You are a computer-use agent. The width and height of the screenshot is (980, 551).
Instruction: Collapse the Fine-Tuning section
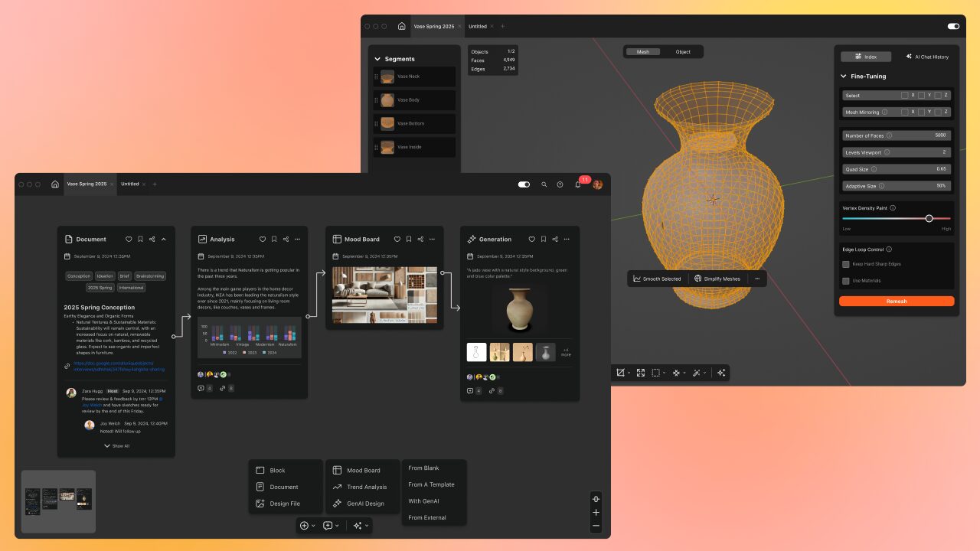click(x=844, y=77)
